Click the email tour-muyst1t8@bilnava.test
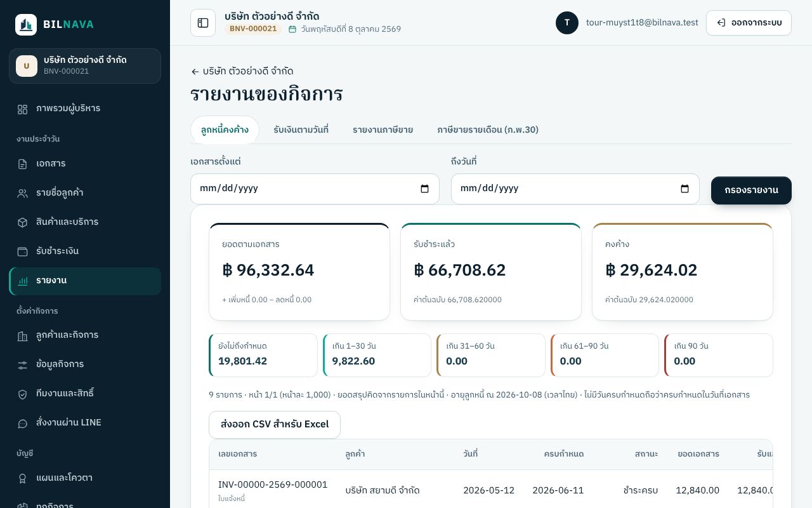 642,23
